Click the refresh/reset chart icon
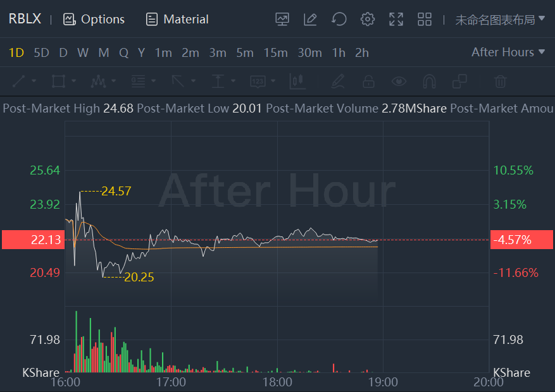 [x=339, y=19]
